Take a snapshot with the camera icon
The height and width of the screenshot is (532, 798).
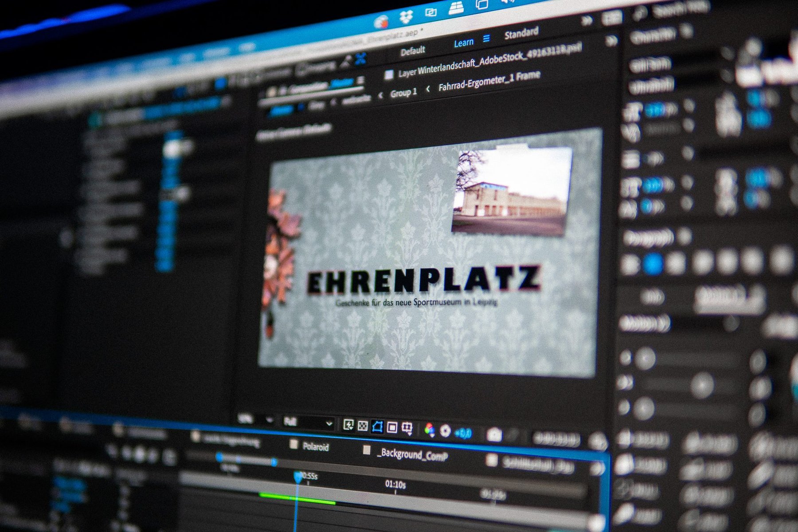[494, 434]
